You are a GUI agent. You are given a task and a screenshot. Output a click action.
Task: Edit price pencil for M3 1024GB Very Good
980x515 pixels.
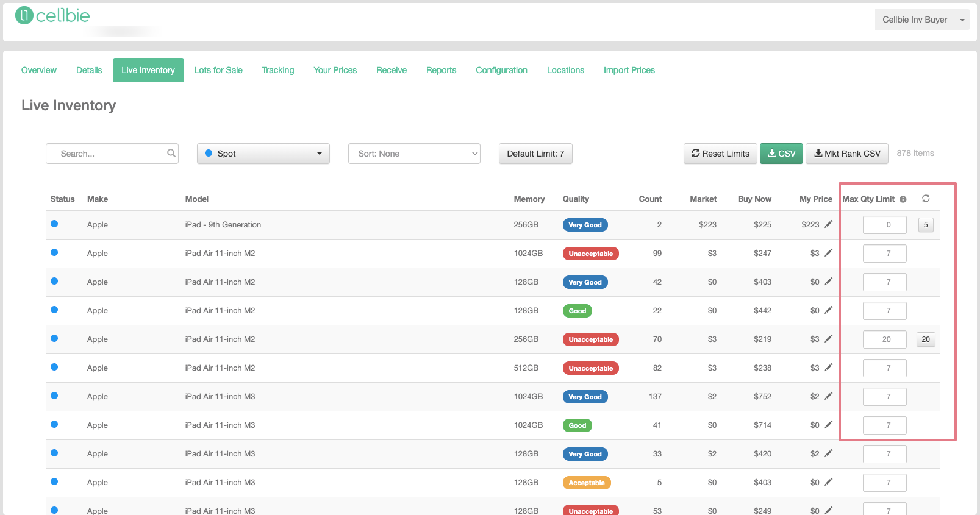click(829, 396)
